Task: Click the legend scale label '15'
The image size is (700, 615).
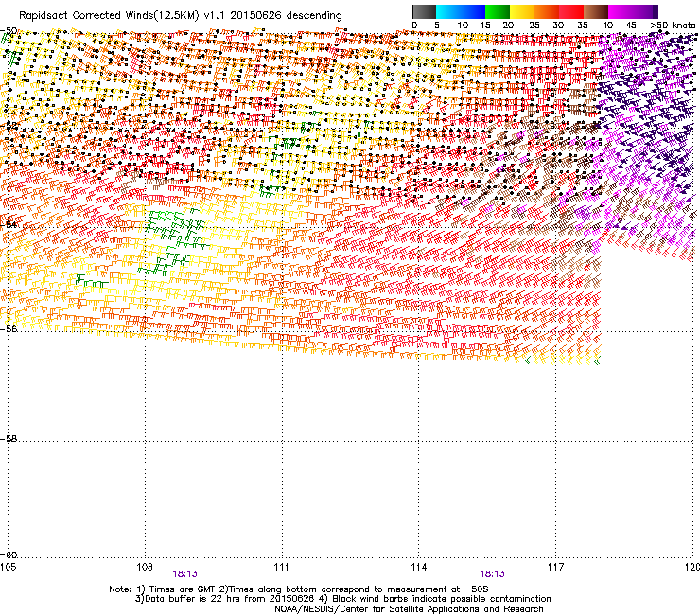Action: pos(485,26)
